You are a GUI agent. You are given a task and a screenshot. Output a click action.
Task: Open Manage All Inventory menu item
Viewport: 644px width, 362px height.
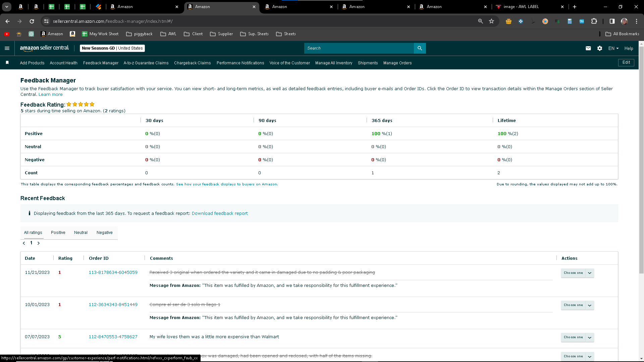(x=334, y=63)
